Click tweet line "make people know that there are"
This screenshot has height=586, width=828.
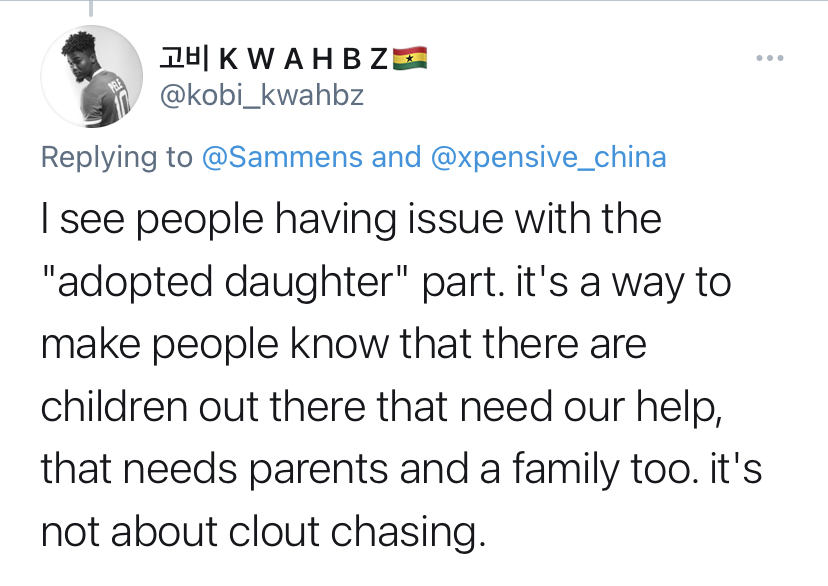click(344, 345)
